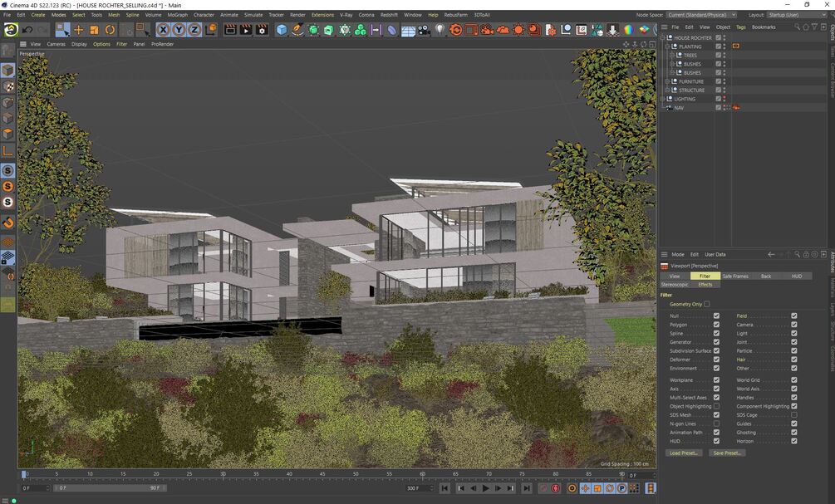Open the viewport Cameras menu
This screenshot has width=835, height=504.
pyautogui.click(x=56, y=44)
